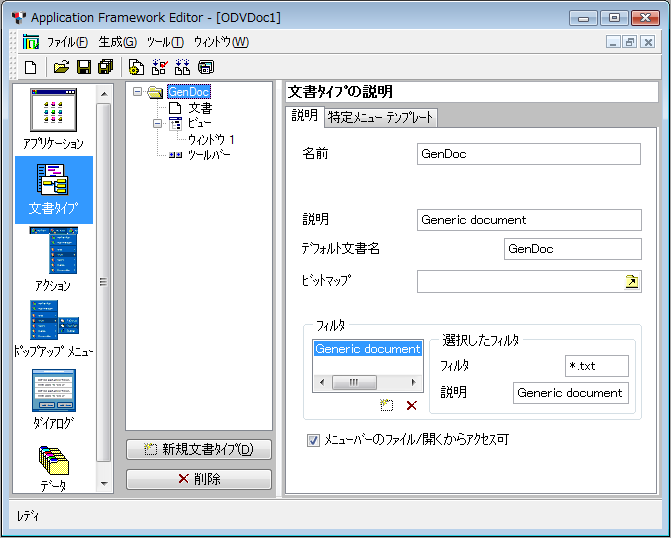The image size is (671, 538).
Task: Collapse the GenDoc tree node
Action: [137, 93]
